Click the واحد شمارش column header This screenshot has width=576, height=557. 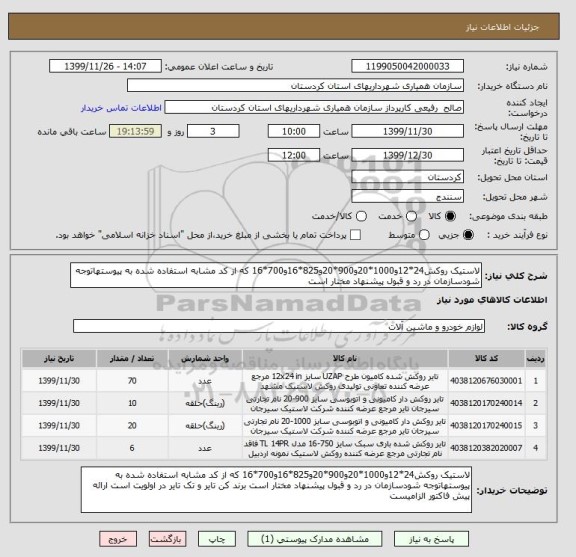[x=205, y=358]
